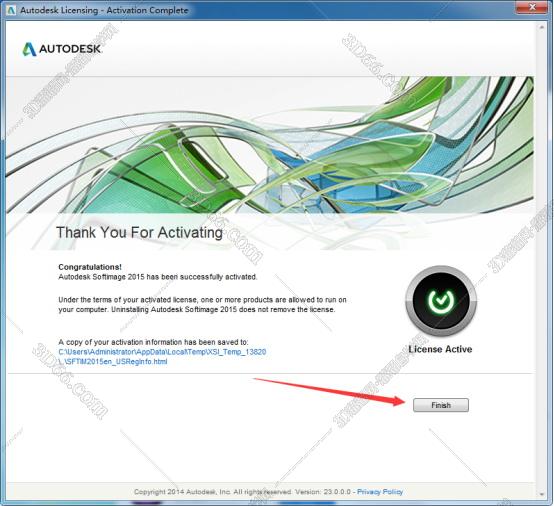Viewport: 554px width, 506px height.
Task: Click the scrollbar down arrow
Action: [x=542, y=494]
